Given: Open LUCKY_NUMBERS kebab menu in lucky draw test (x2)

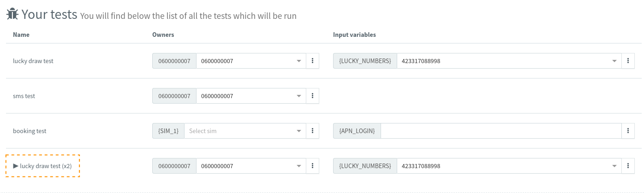Looking at the screenshot, I should click(628, 166).
